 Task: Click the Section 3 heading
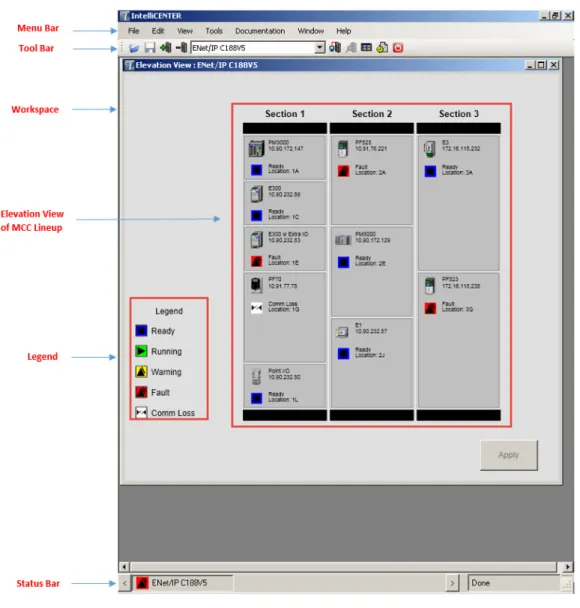(459, 114)
